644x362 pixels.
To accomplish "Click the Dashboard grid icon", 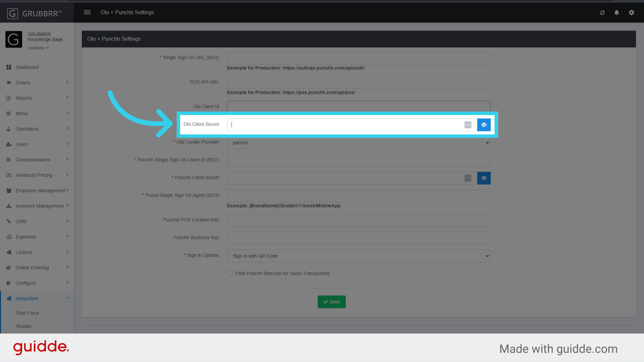I will tap(9, 67).
